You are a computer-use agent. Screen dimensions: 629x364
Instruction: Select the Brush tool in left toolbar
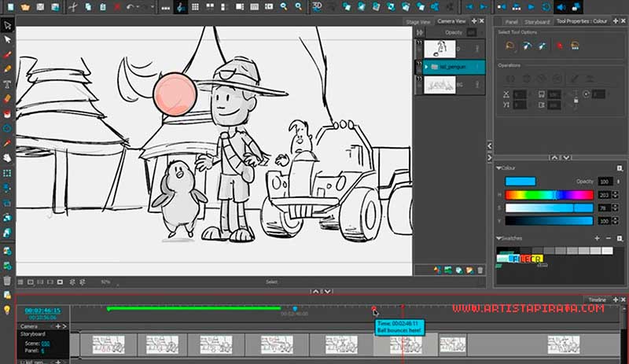(7, 54)
